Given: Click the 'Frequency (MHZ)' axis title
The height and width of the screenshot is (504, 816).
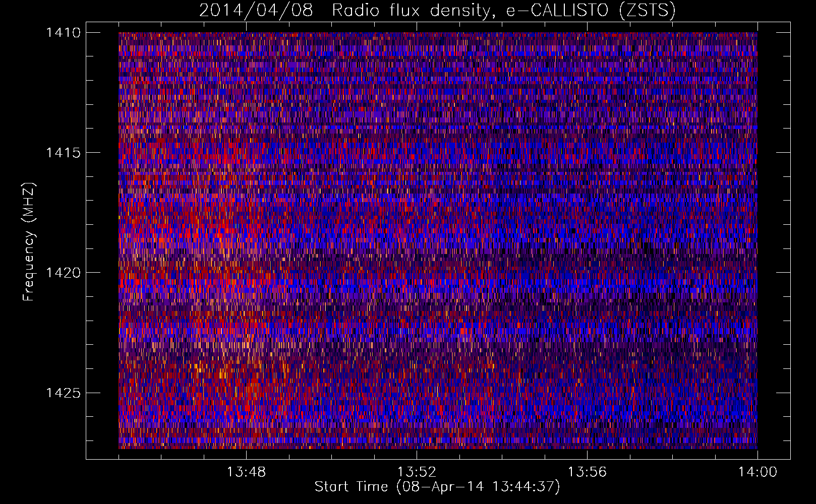Looking at the screenshot, I should pyautogui.click(x=29, y=242).
